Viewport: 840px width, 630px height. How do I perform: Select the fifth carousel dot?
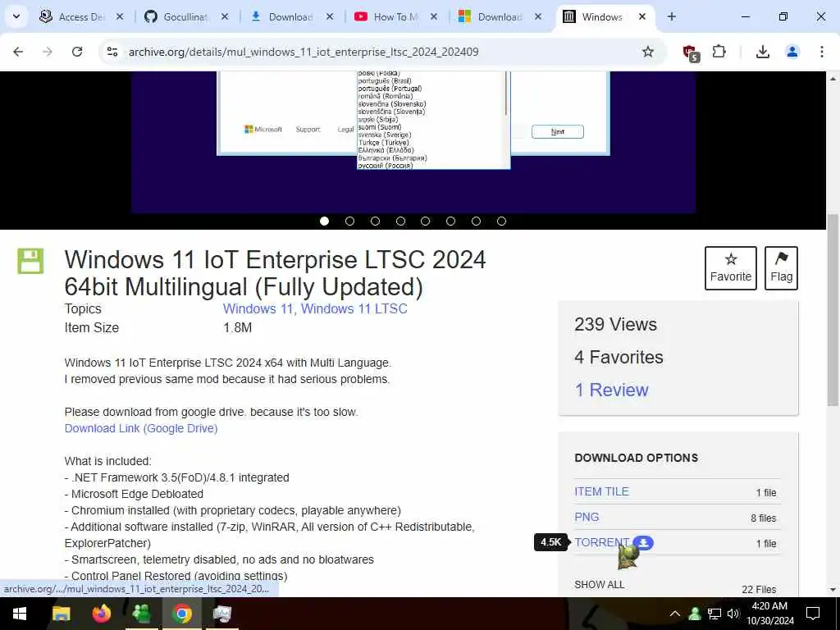click(426, 221)
